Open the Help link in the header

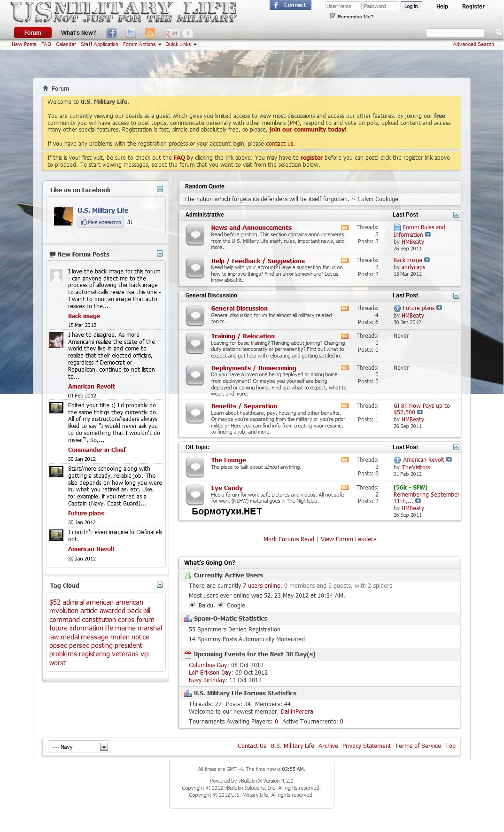442,7
